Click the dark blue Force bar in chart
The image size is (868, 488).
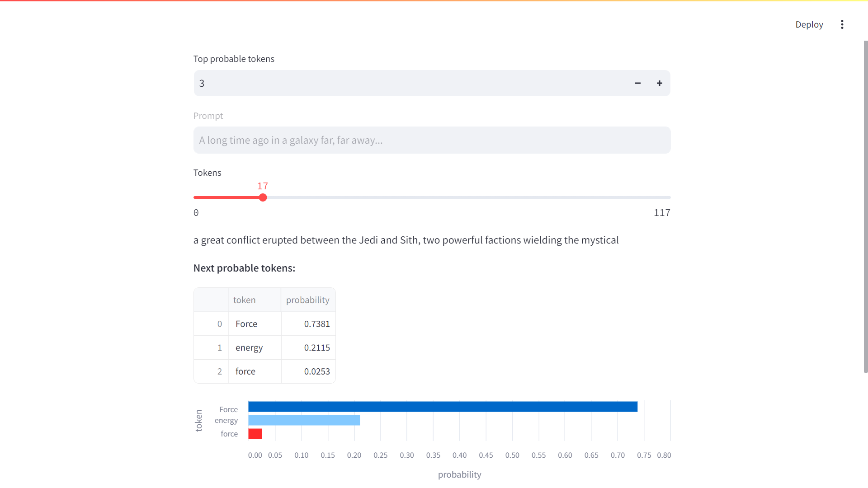pos(443,407)
